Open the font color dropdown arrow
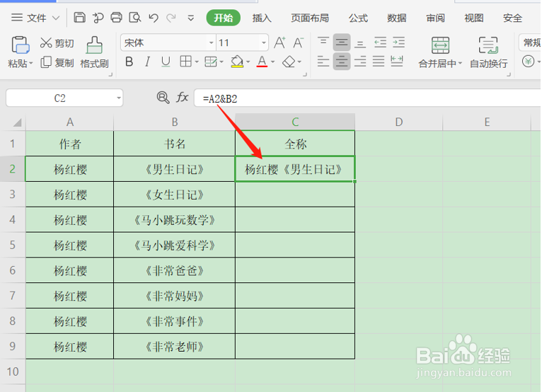Image resolution: width=542 pixels, height=392 pixels. (272, 62)
